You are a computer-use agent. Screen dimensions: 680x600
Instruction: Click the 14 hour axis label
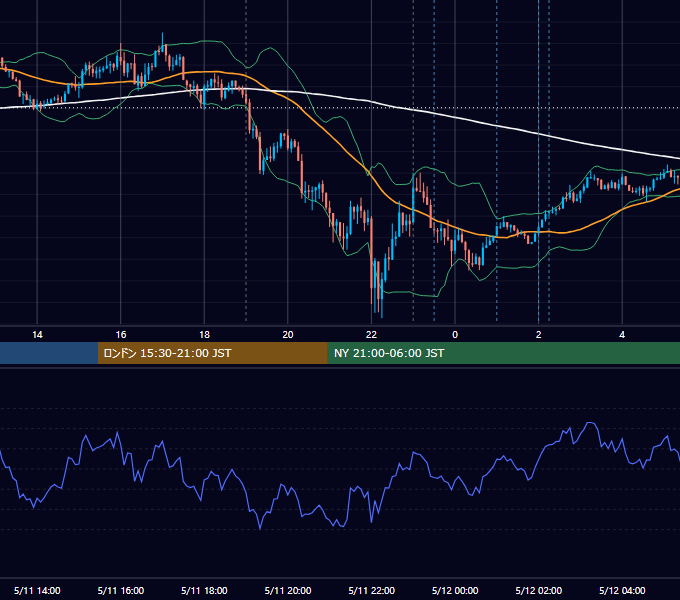tap(37, 335)
